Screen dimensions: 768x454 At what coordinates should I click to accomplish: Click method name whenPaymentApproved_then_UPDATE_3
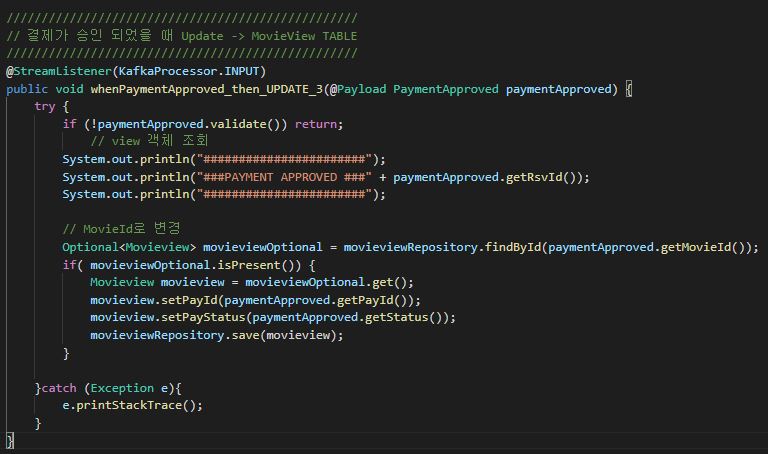coord(207,89)
